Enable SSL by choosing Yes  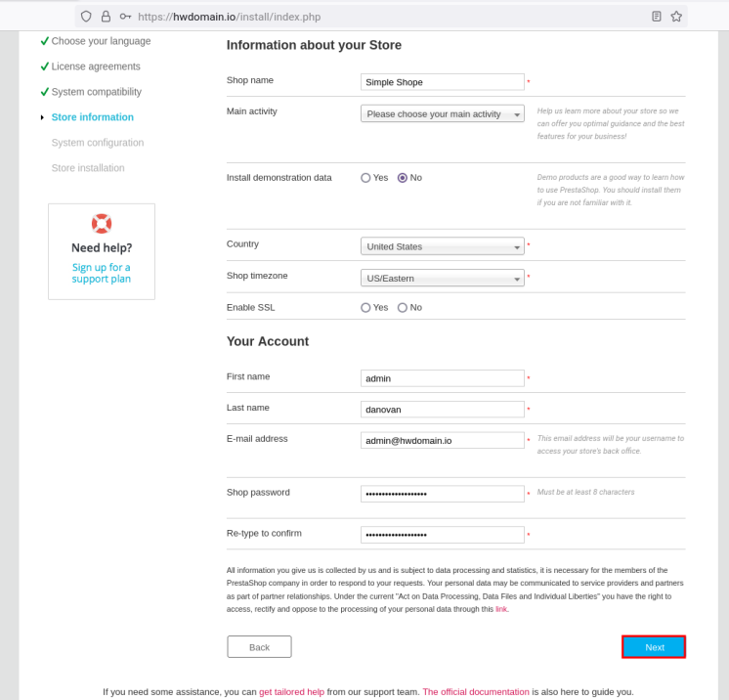tap(366, 308)
